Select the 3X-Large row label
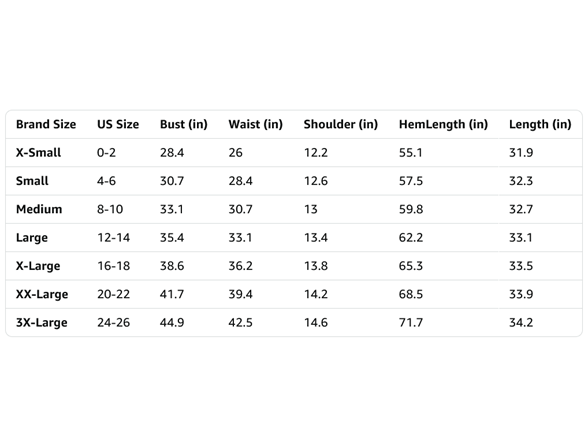The height and width of the screenshot is (441, 588). click(x=42, y=322)
